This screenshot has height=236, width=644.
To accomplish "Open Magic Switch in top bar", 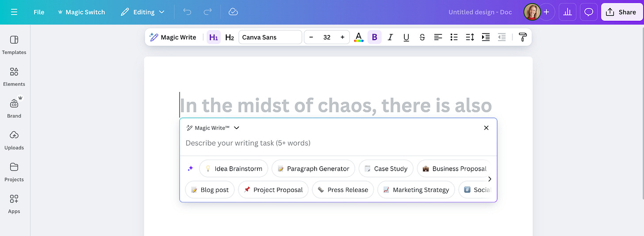I will point(81,12).
